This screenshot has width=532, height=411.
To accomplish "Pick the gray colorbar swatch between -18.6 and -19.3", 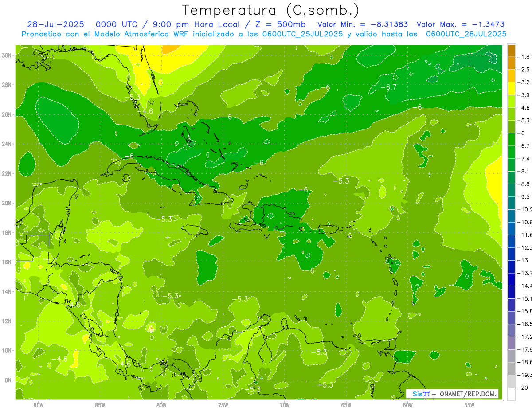I will 511,368.
